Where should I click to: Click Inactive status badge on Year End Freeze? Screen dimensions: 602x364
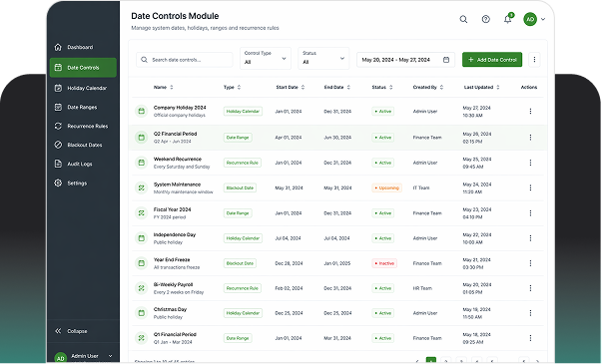click(384, 263)
